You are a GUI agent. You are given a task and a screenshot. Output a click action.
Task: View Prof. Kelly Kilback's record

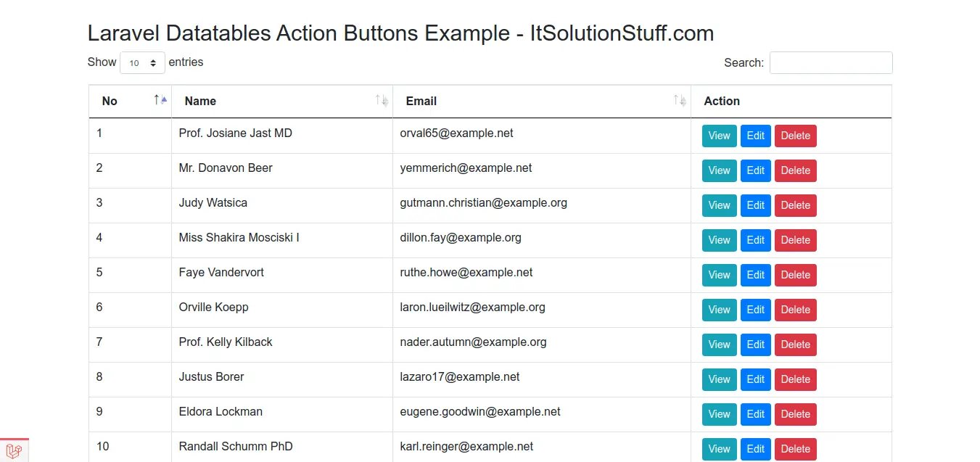pos(719,345)
